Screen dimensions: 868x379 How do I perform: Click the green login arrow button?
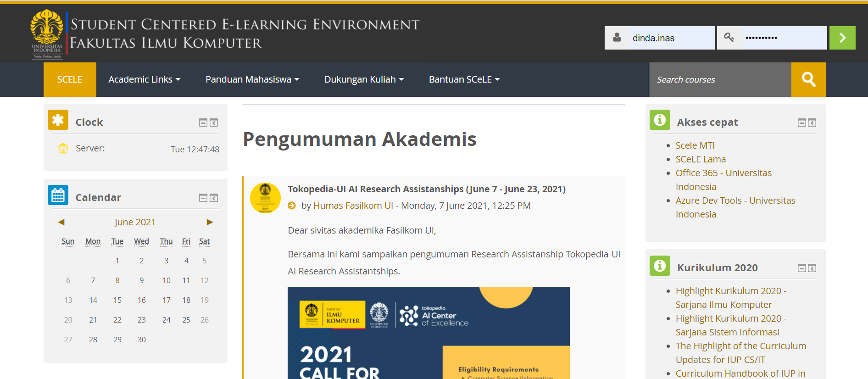[x=842, y=38]
